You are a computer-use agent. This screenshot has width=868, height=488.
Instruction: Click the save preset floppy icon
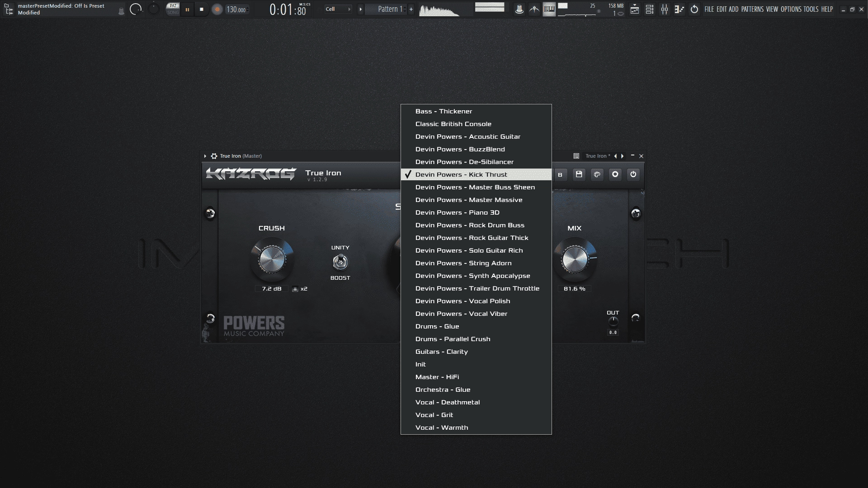tap(579, 174)
